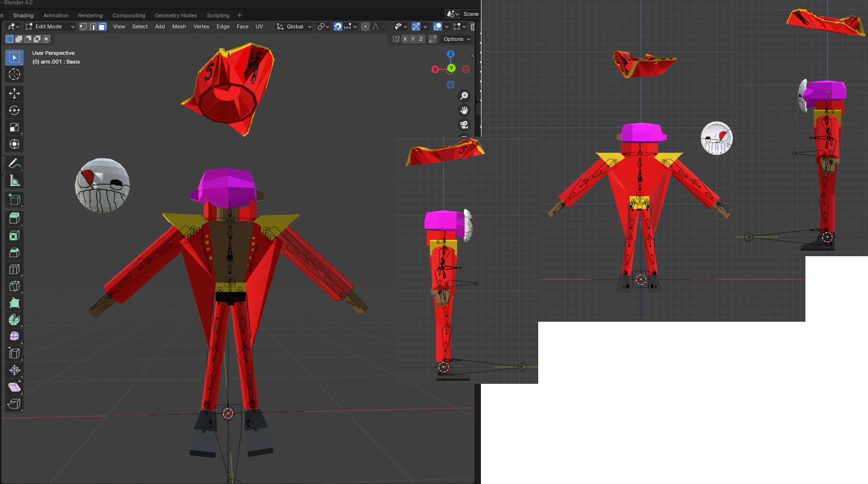This screenshot has width=868, height=484.
Task: Select the Inset Faces tool
Action: pos(14,235)
